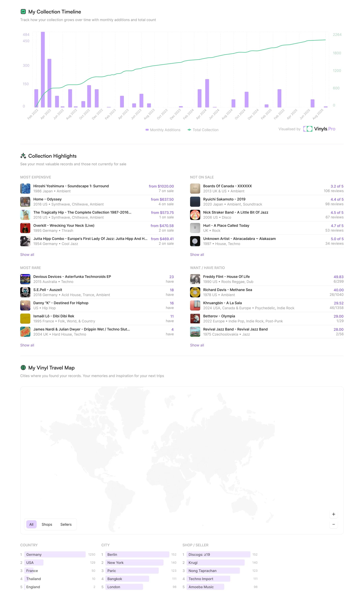Switch map filter to Sellers
Screen dimensions: 364x600
coord(66,524)
